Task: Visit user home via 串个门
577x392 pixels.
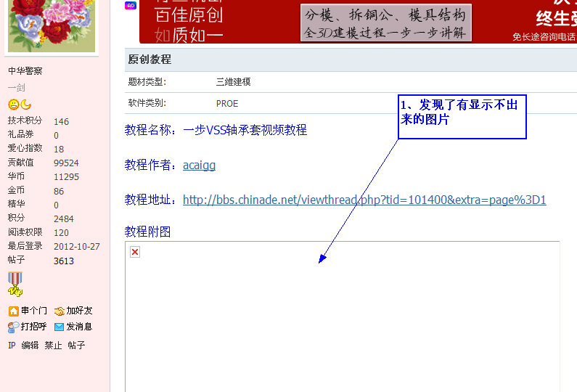Action: pyautogui.click(x=34, y=311)
